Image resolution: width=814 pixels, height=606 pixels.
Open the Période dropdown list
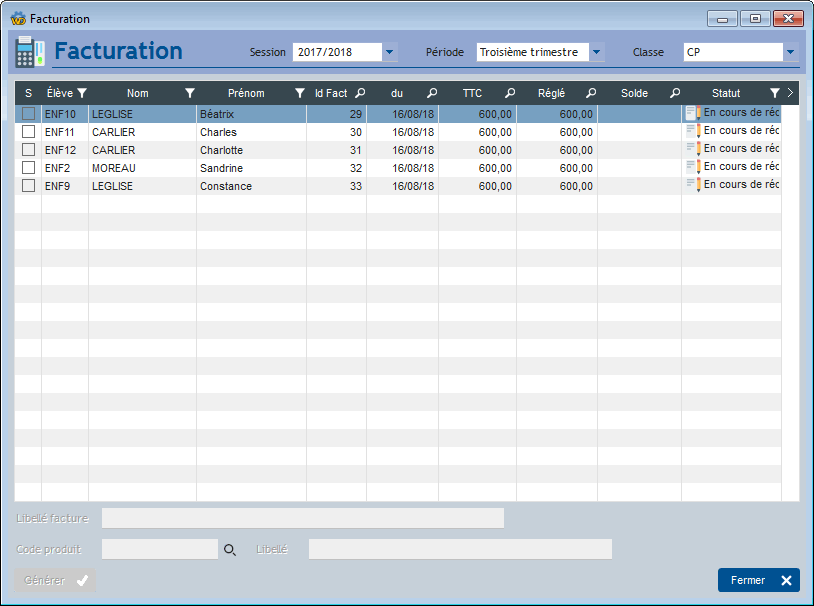pyautogui.click(x=596, y=52)
